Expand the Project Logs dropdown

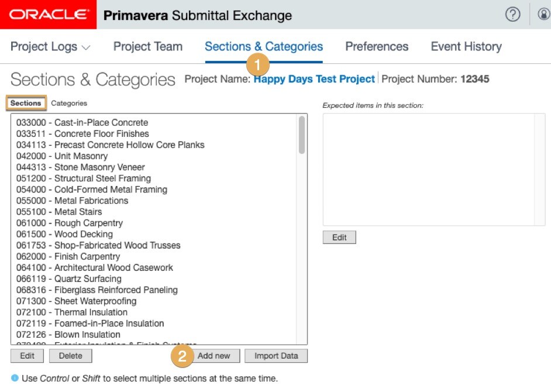click(x=50, y=47)
